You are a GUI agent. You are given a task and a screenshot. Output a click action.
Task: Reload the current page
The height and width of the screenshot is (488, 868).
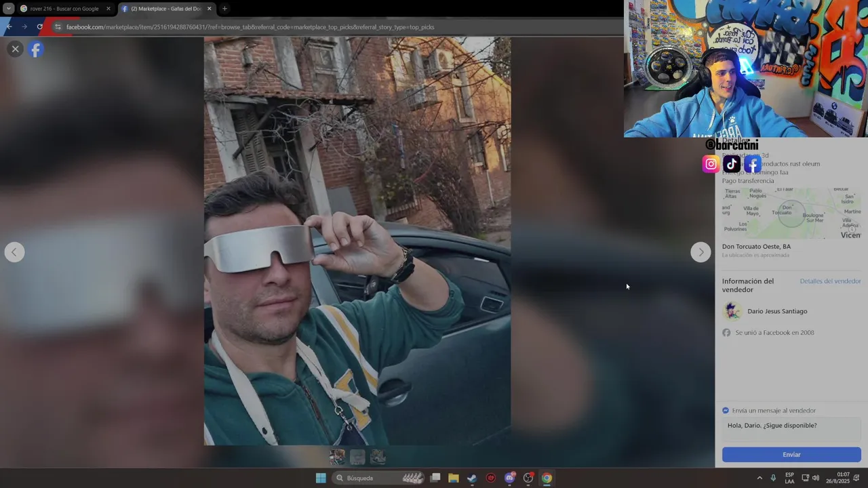pyautogui.click(x=40, y=26)
